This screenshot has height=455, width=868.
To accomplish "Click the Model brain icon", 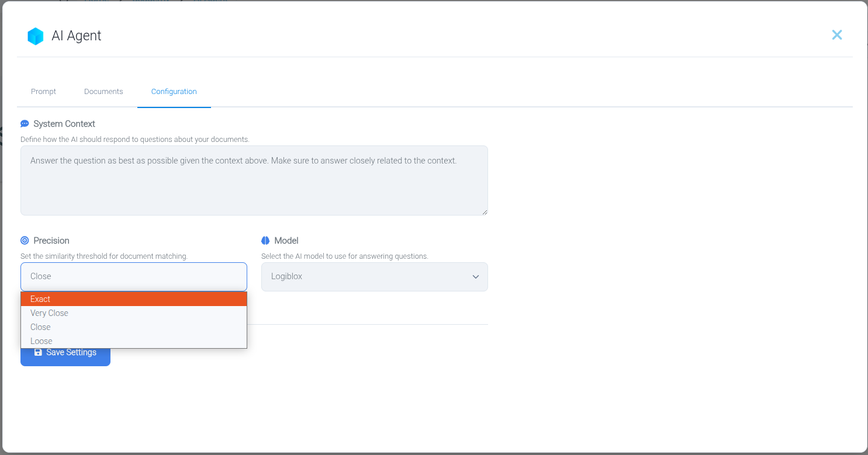I will [x=265, y=241].
